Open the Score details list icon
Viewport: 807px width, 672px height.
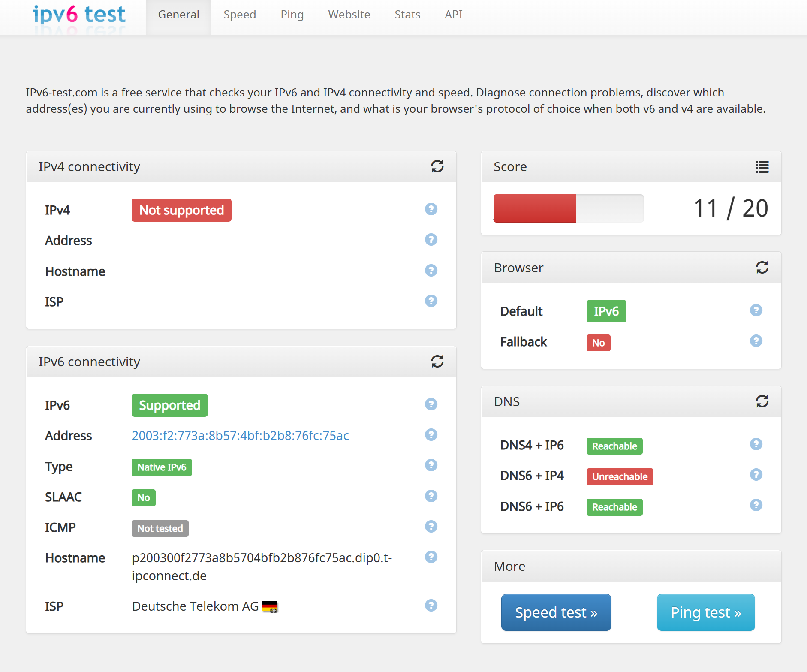pyautogui.click(x=762, y=167)
